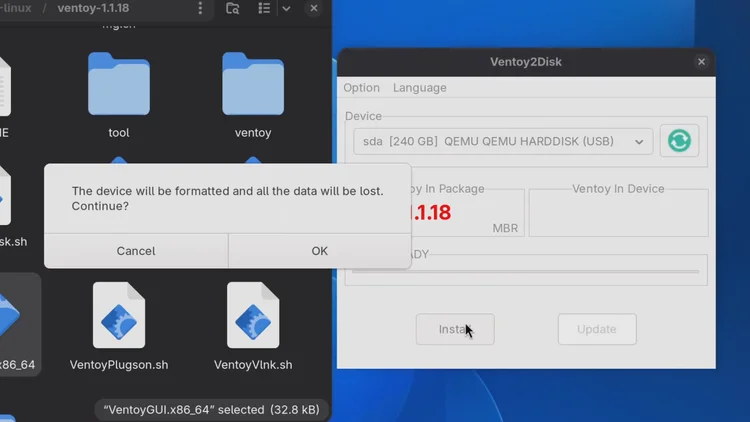Click the ventoy-1.1.18 path segment

tap(93, 8)
